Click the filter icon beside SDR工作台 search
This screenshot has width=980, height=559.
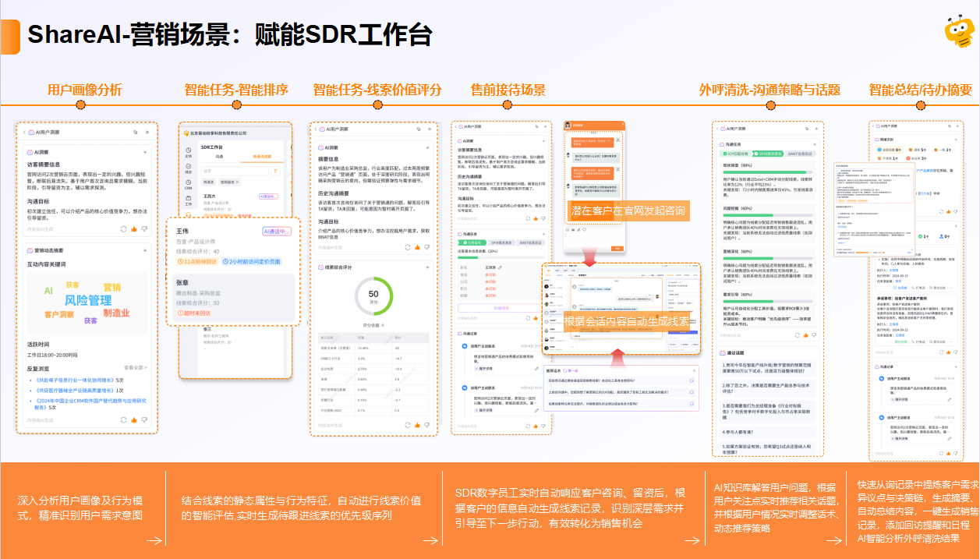pyautogui.click(x=274, y=171)
